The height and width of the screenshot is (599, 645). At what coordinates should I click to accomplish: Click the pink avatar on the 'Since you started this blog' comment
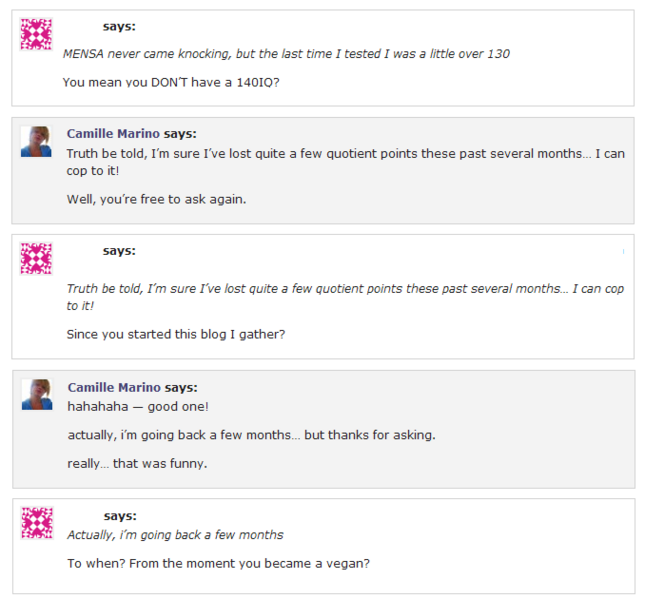(37, 258)
